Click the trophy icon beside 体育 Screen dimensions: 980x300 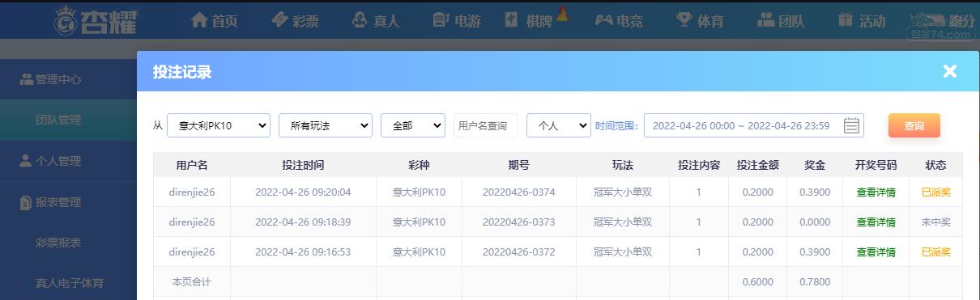point(684,20)
